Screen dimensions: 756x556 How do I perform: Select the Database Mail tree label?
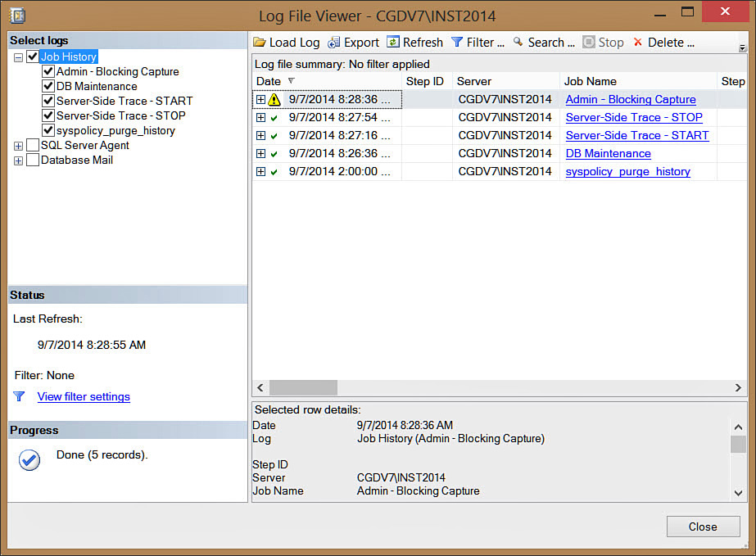[x=77, y=160]
